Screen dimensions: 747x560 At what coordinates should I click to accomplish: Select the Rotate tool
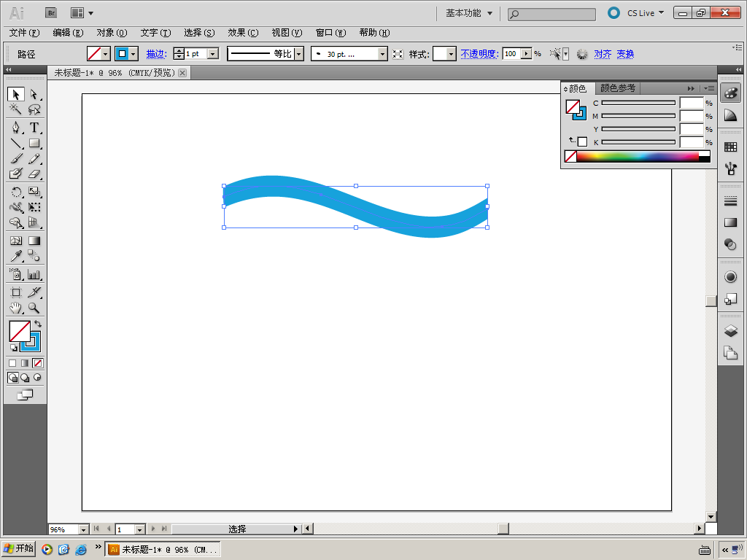pos(15,192)
